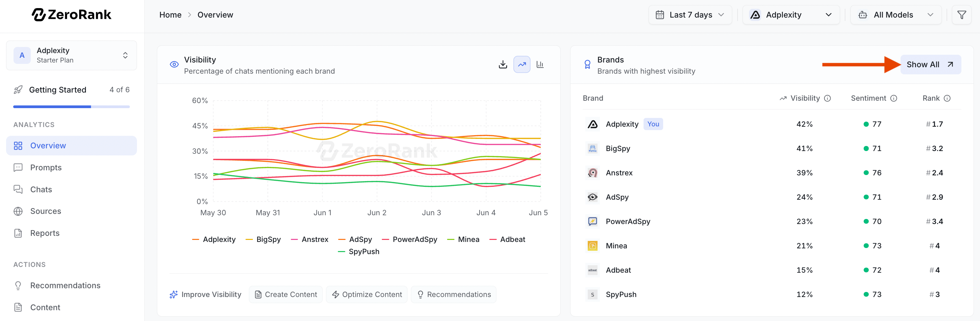Image resolution: width=980 pixels, height=321 pixels.
Task: Click the Adplexity workspace avatar letter
Action: tap(22, 55)
